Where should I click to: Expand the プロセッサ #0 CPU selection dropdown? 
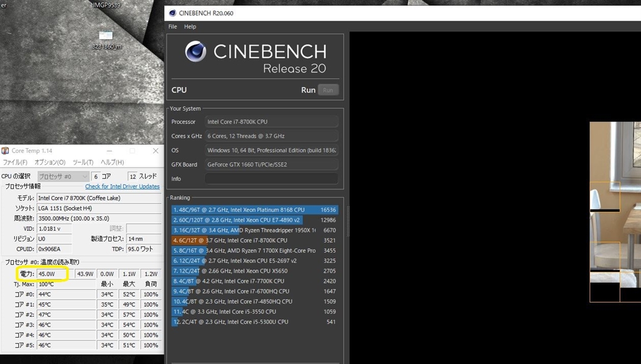click(x=63, y=176)
